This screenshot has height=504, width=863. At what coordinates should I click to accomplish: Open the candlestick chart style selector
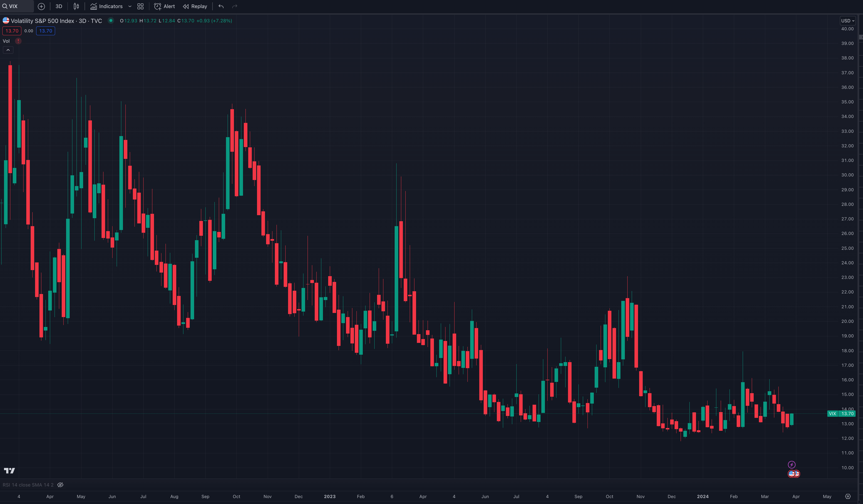click(76, 7)
